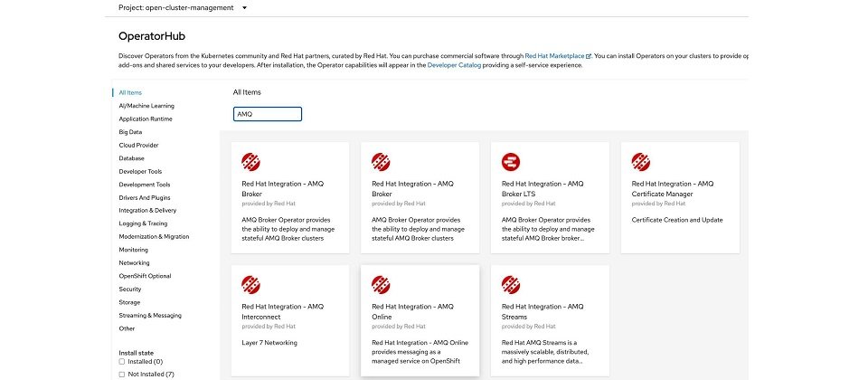Select the AI/Machine Learning category
This screenshot has height=380, width=868.
click(x=146, y=106)
